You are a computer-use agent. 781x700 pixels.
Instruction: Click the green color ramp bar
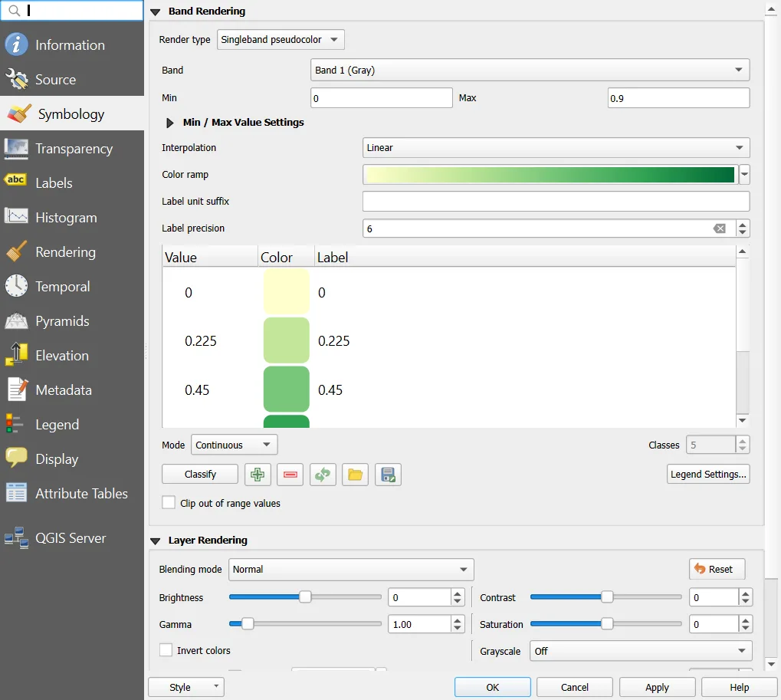[550, 174]
